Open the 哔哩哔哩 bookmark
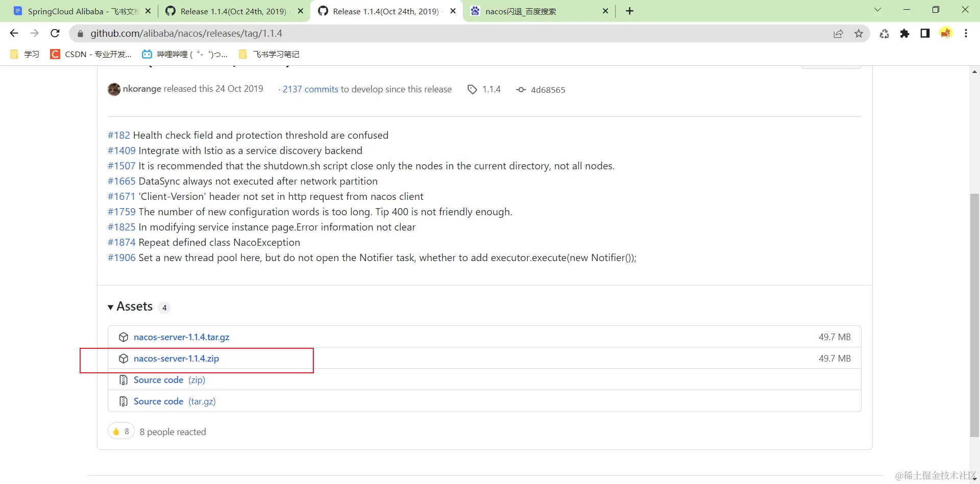980x484 pixels. pos(185,54)
